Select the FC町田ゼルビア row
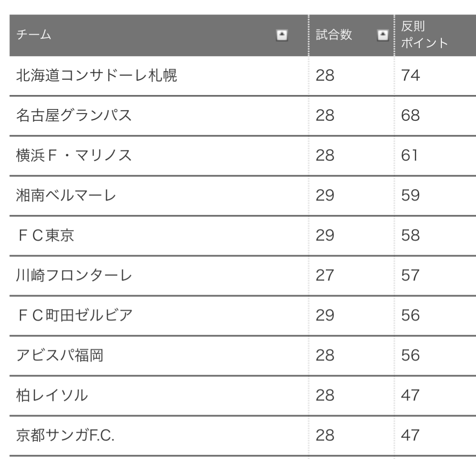This screenshot has width=476, height=459. [x=243, y=315]
